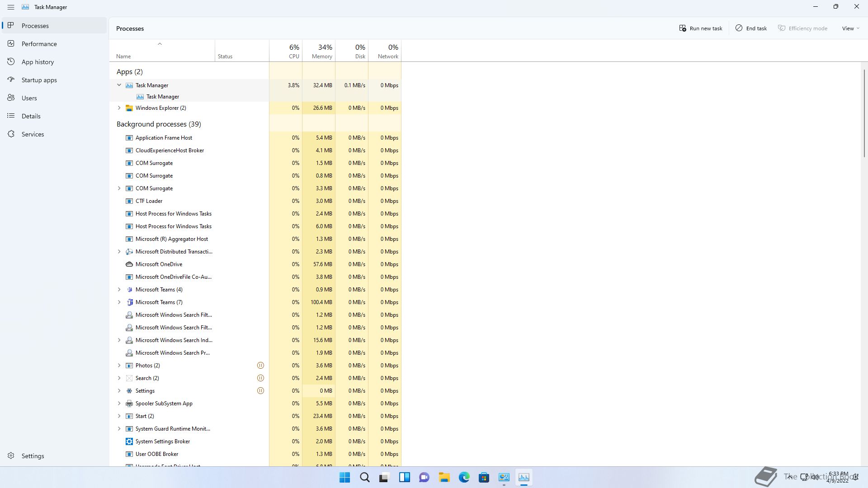Click the Startup apps gauge icon
Image resolution: width=868 pixels, height=488 pixels.
pyautogui.click(x=11, y=80)
